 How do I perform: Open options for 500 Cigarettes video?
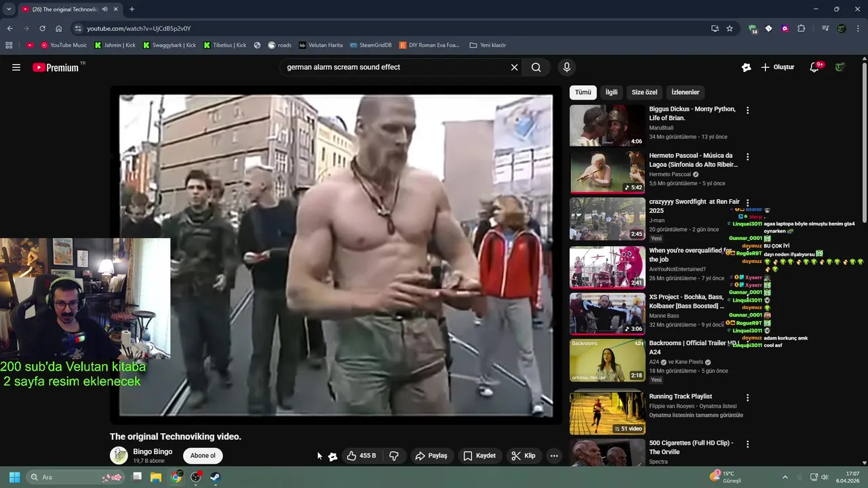(747, 444)
